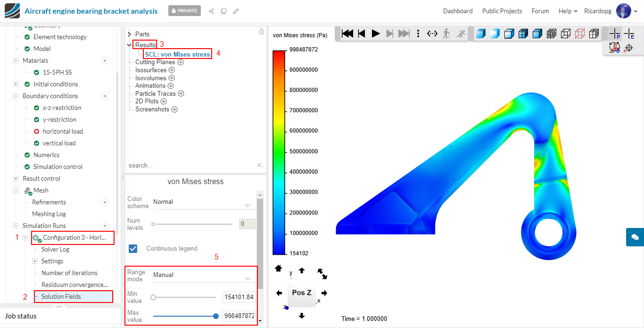Select the simple outline wireframe cube
644x328 pixels.
pyautogui.click(x=566, y=34)
